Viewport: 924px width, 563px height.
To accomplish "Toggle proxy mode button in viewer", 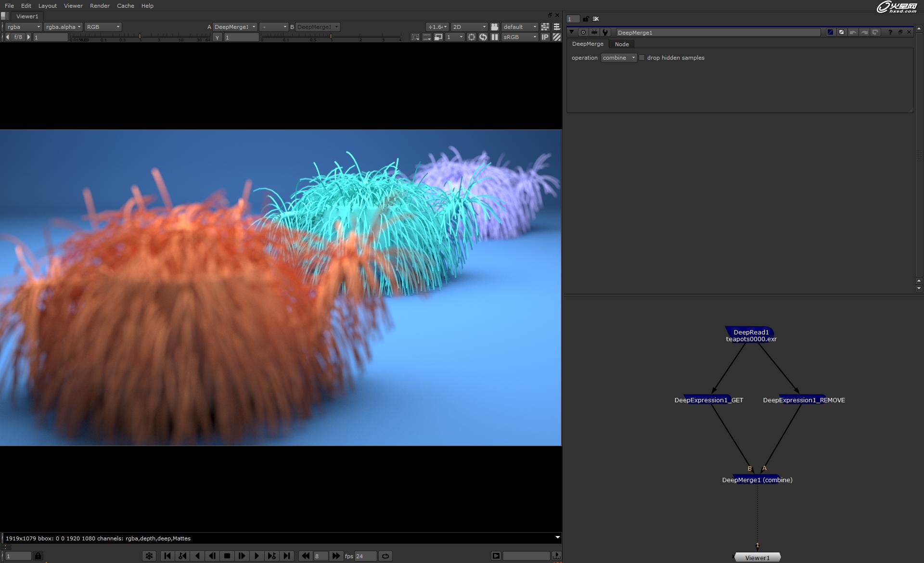I will (x=438, y=37).
